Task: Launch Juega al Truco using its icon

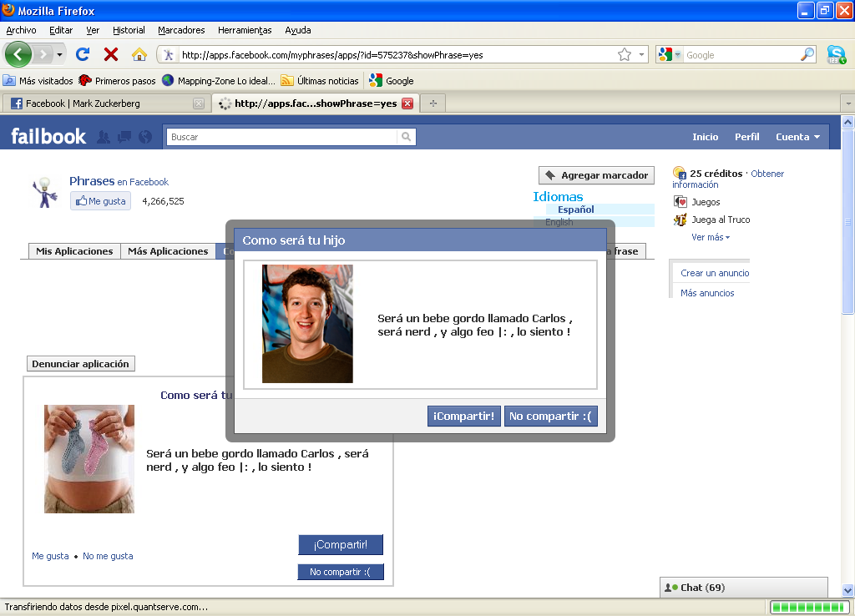Action: [x=681, y=220]
